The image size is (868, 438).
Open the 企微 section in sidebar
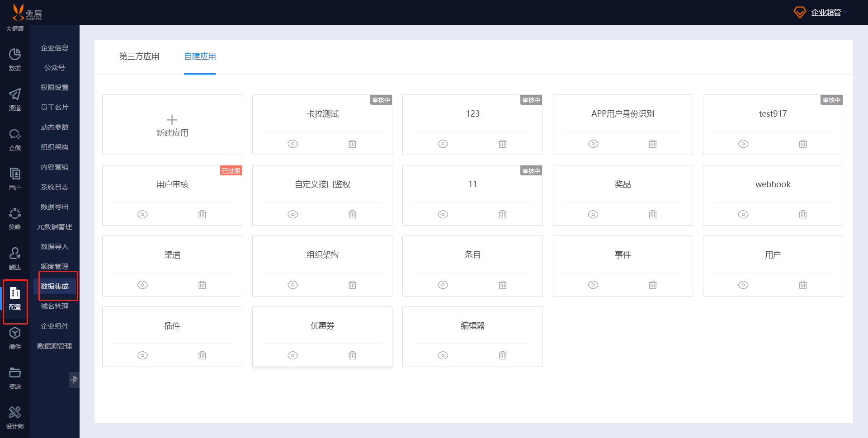click(15, 139)
